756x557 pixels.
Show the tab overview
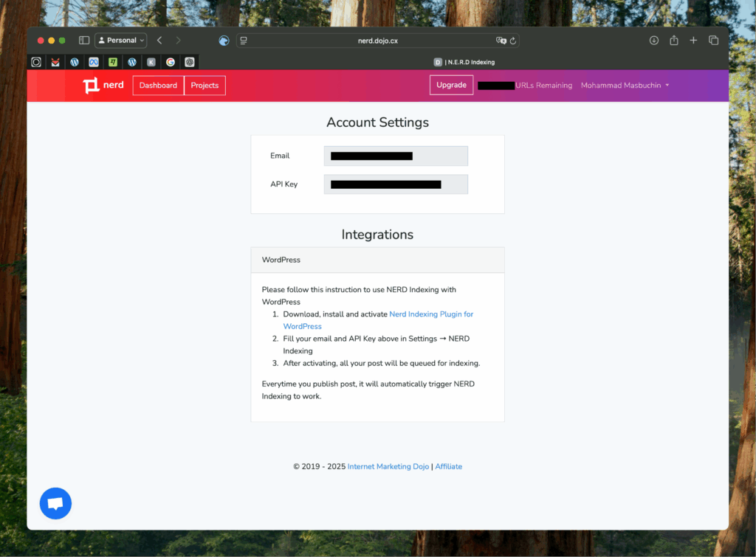point(714,41)
